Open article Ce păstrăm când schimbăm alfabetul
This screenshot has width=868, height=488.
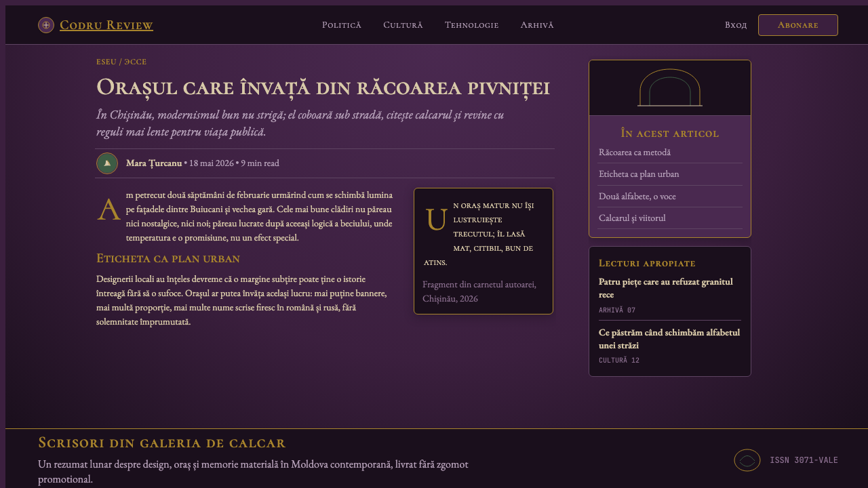pyautogui.click(x=669, y=339)
